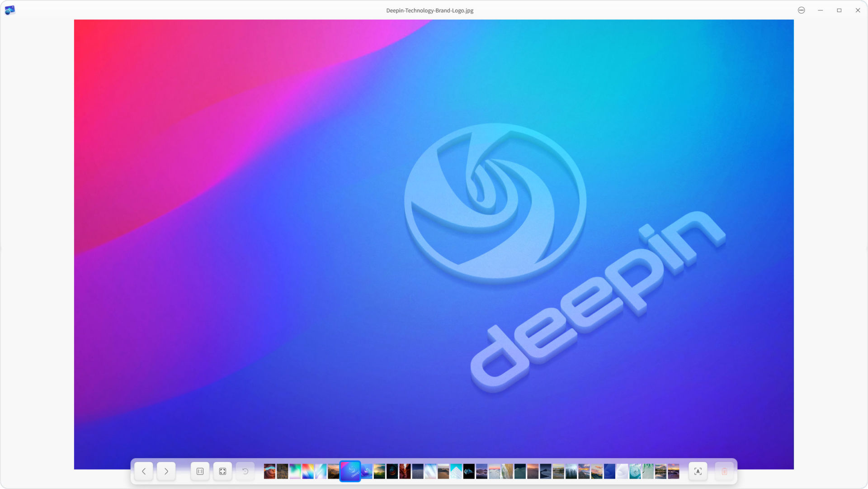Screen dimensions: 868x489
Task: Delete the current image with trash icon
Action: (724, 471)
